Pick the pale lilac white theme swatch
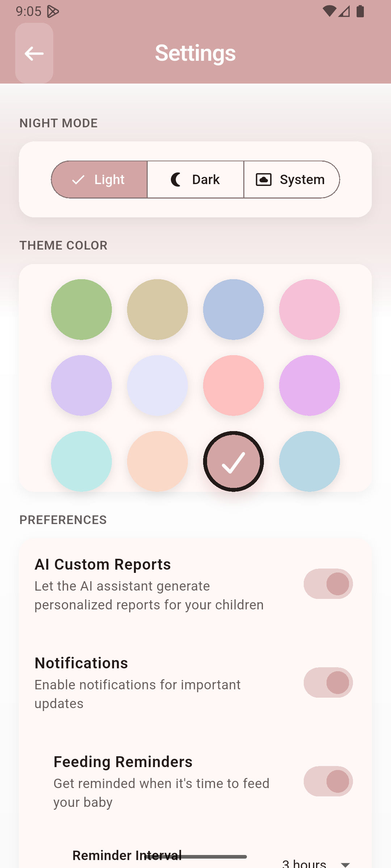Viewport: 391px width, 868px height. [157, 385]
